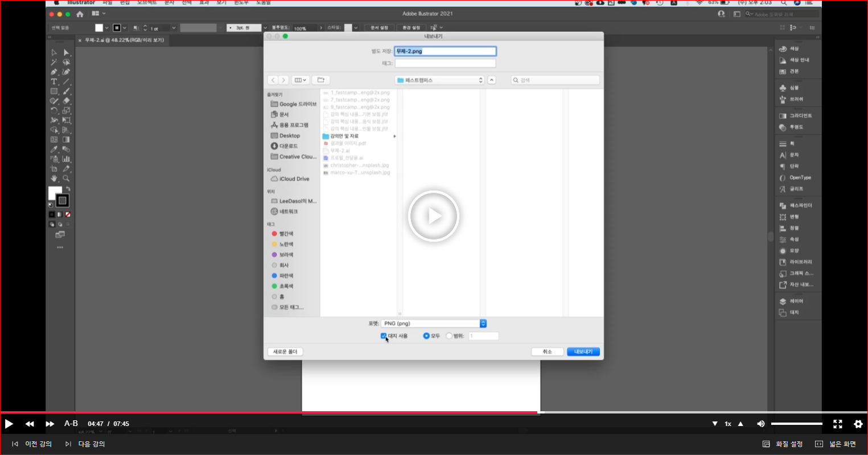Open the 보기 (View) menu

coord(221,3)
